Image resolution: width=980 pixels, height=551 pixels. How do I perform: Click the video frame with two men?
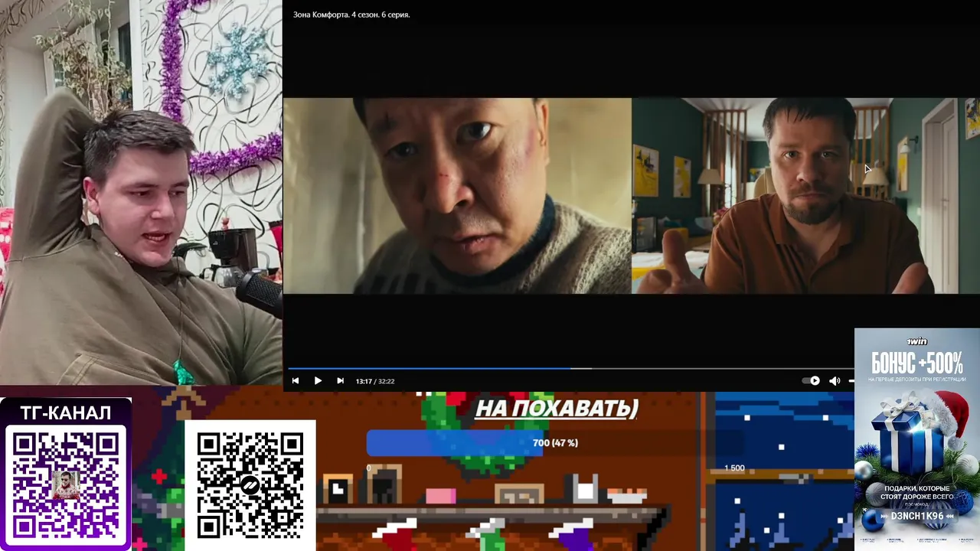click(632, 195)
